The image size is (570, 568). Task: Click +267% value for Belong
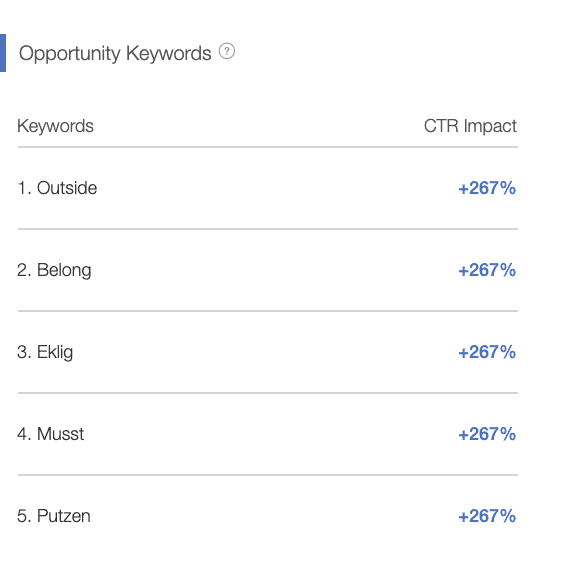pos(487,270)
